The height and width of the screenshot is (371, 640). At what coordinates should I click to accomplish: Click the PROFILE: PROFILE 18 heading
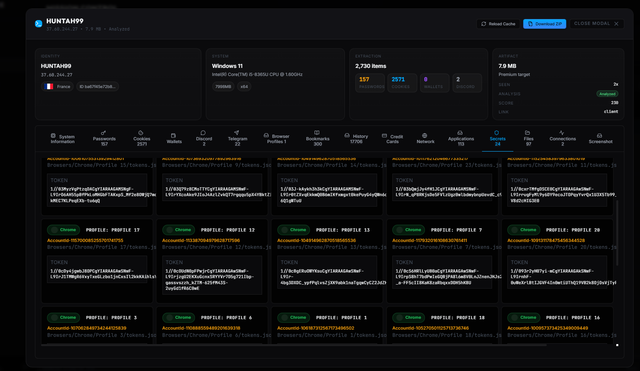point(458,318)
